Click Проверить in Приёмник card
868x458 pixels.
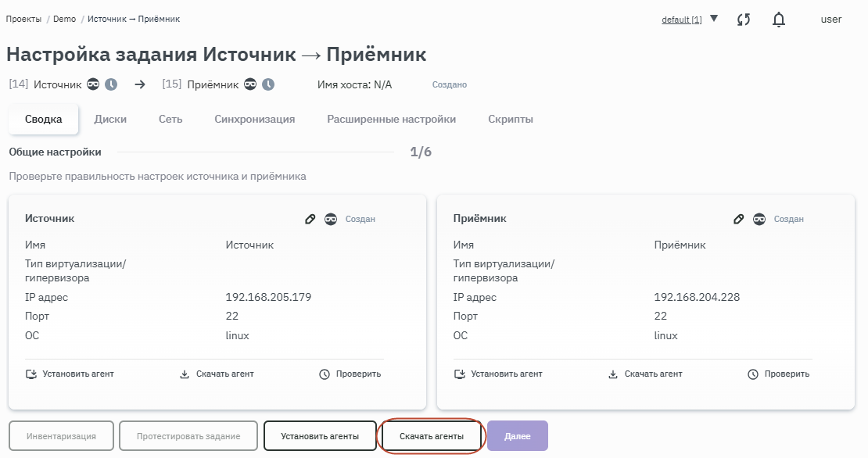pyautogui.click(x=778, y=374)
